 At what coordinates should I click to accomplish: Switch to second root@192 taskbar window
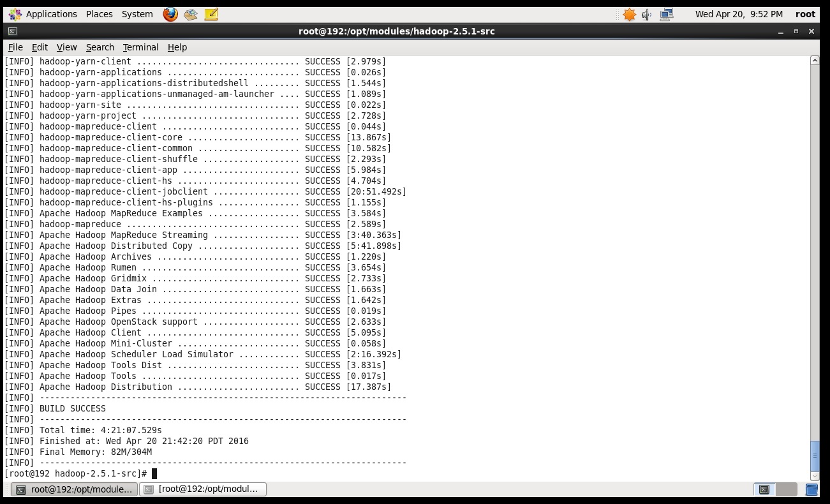click(203, 489)
